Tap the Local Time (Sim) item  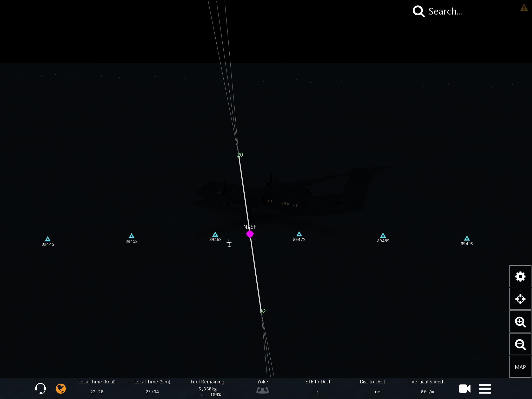[x=152, y=387]
